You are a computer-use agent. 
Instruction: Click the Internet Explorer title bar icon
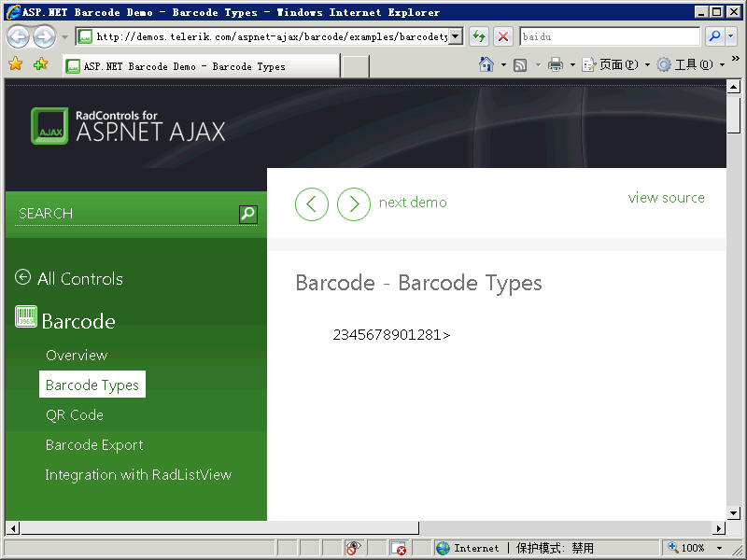pyautogui.click(x=13, y=12)
